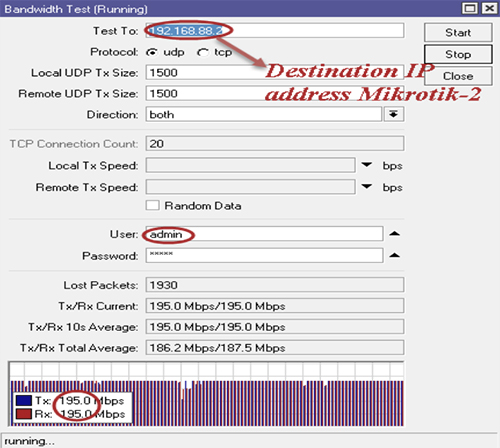Click the User input field

pyautogui.click(x=264, y=234)
